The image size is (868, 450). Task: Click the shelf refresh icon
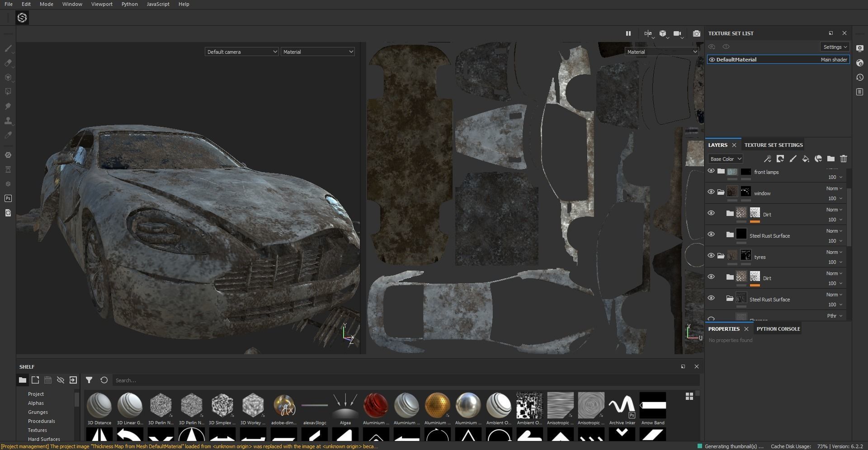[104, 380]
